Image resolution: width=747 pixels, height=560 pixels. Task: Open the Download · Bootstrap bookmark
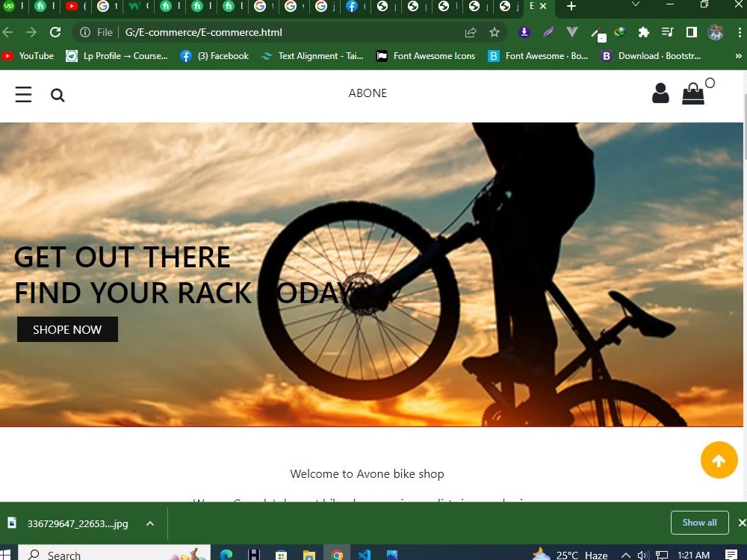point(651,56)
